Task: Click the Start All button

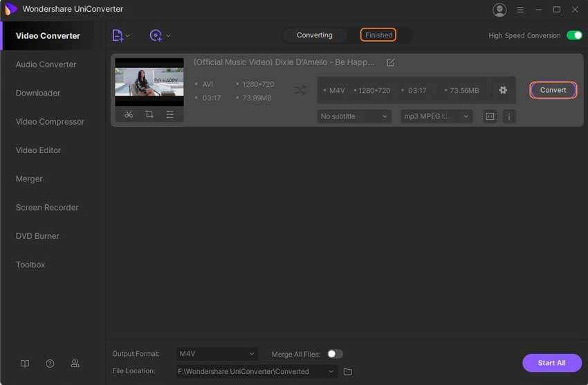Action: pyautogui.click(x=551, y=363)
